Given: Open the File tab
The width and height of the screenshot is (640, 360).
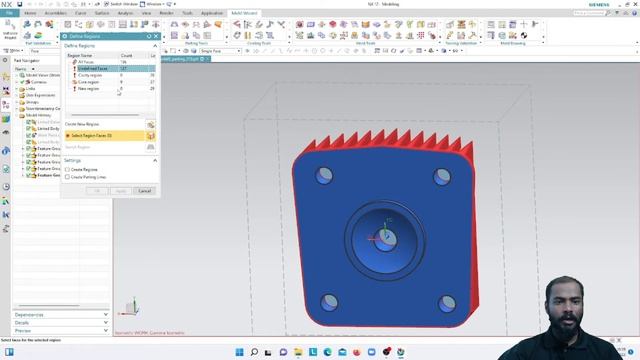Looking at the screenshot, I should coord(9,13).
